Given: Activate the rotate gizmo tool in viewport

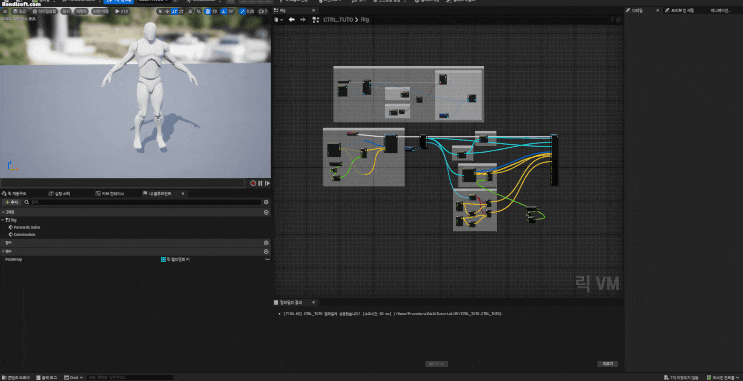Looking at the screenshot, I should tap(174, 11).
